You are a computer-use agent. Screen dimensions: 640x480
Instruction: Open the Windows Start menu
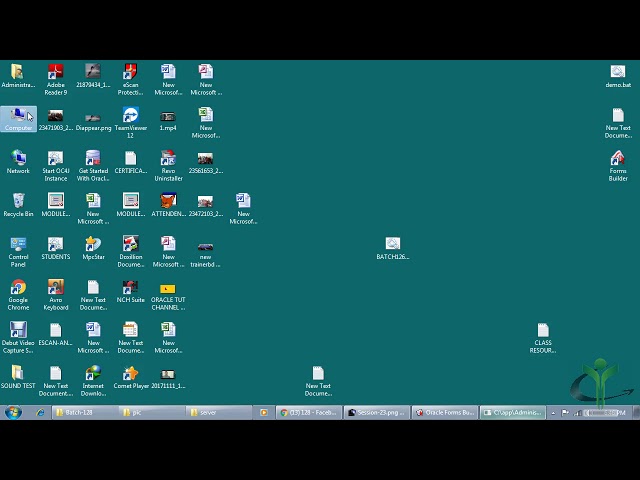coord(13,412)
